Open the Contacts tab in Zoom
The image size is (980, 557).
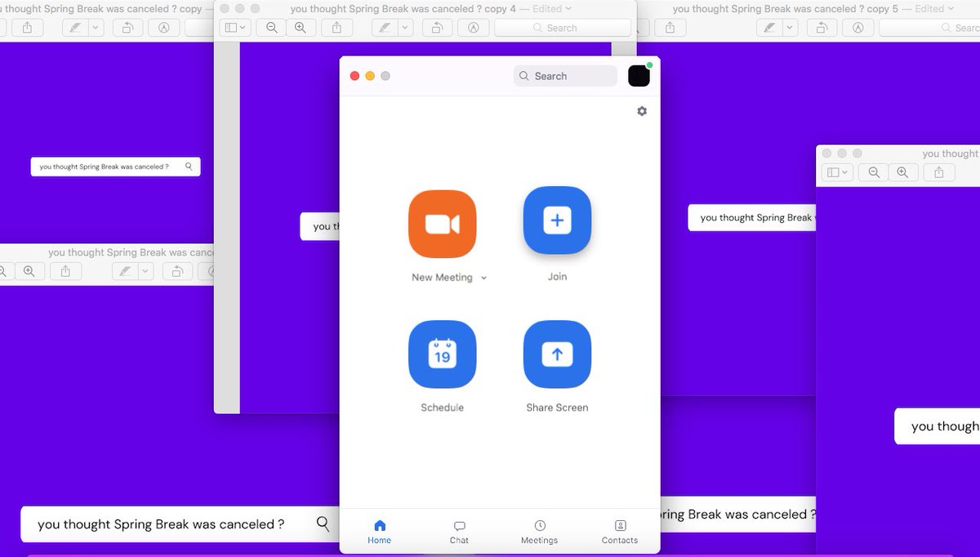[x=620, y=532]
